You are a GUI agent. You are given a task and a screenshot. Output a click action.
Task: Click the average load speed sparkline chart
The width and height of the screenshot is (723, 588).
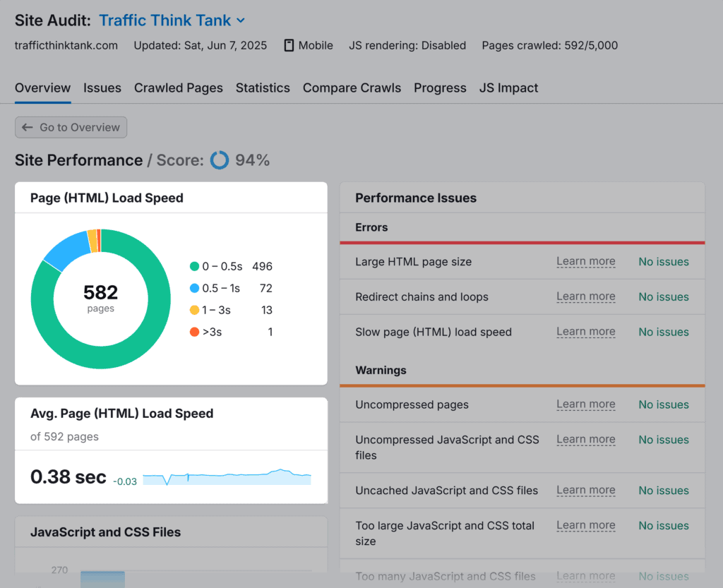(226, 478)
